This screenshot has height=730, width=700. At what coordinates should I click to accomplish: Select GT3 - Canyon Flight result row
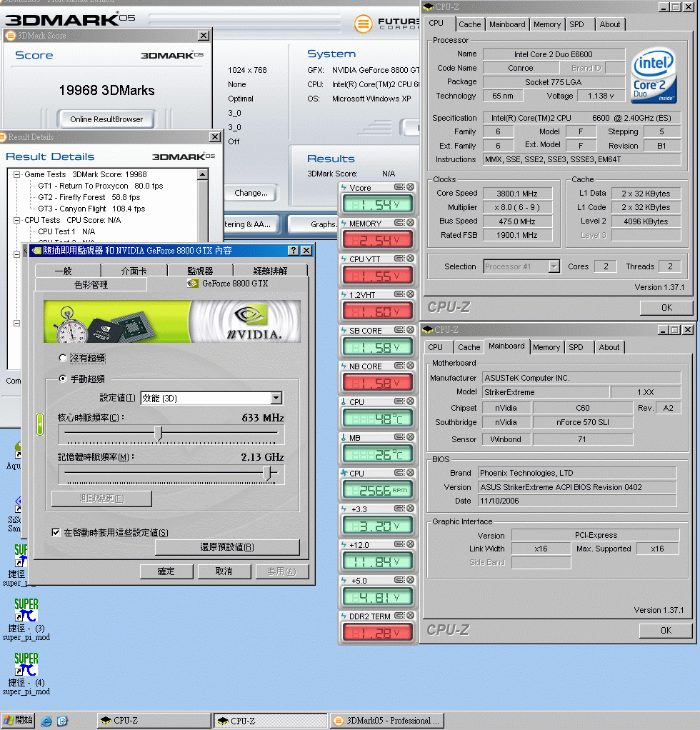91,209
